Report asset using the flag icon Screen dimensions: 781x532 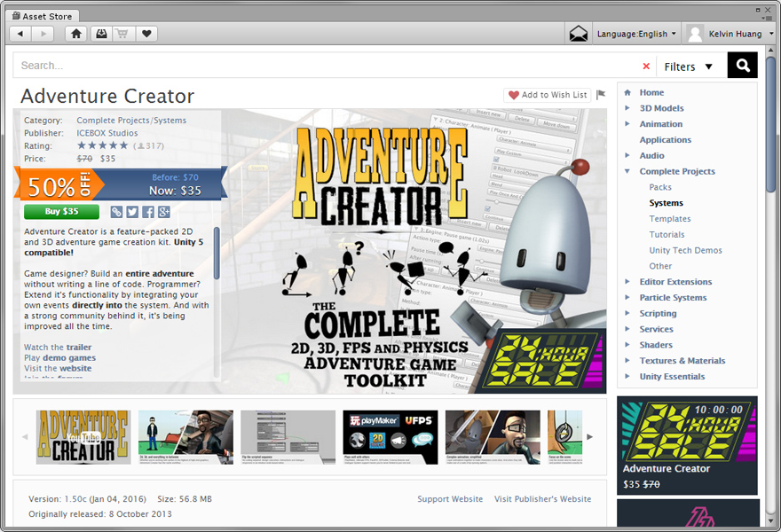(601, 95)
